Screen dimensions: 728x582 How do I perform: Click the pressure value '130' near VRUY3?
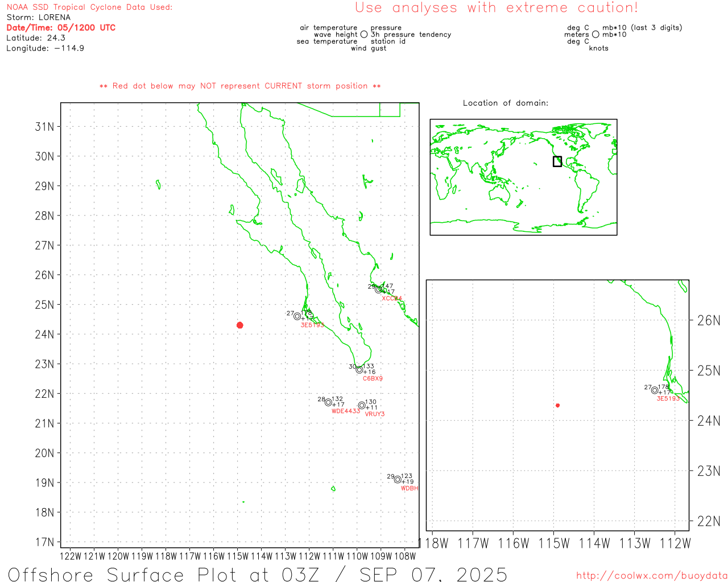[x=371, y=402]
